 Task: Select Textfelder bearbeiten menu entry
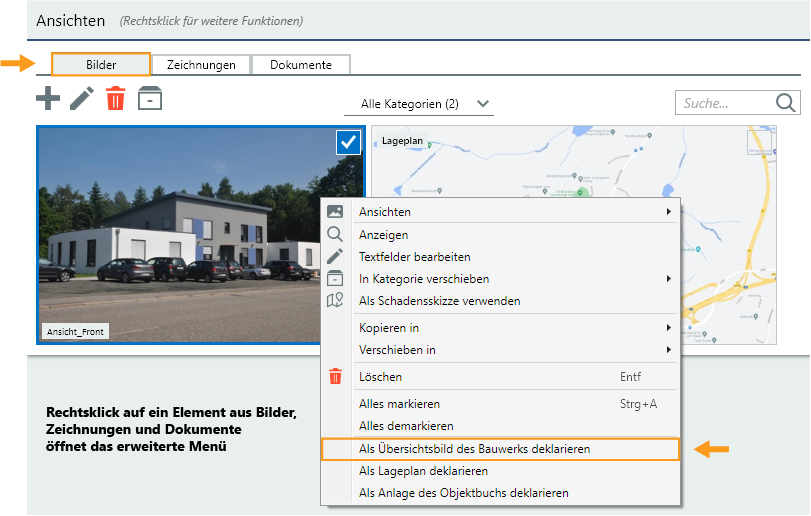[501, 257]
